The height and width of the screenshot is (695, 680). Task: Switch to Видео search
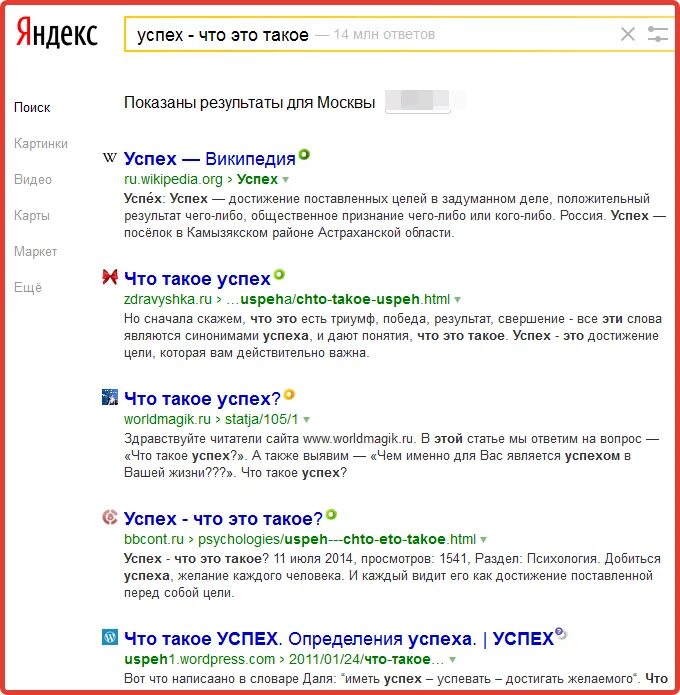point(33,180)
